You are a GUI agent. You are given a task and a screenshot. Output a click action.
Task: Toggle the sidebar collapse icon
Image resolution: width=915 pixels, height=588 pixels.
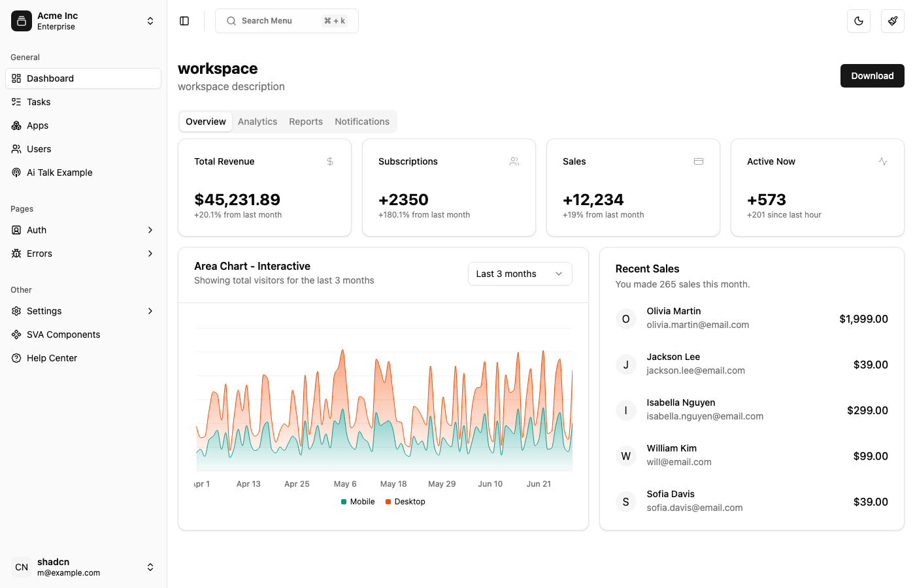(x=184, y=21)
